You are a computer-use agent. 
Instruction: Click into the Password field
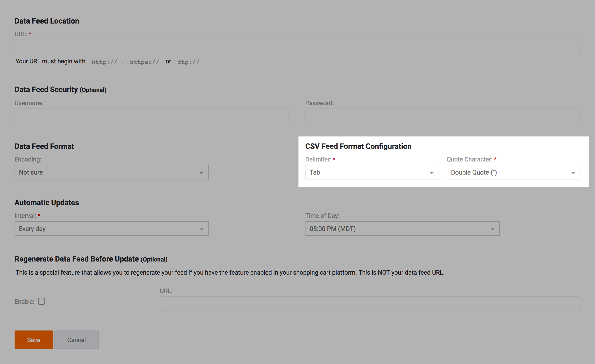pyautogui.click(x=442, y=116)
